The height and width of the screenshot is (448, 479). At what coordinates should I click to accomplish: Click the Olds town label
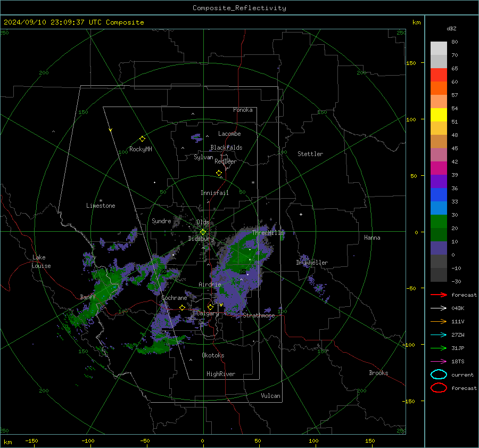coord(203,222)
